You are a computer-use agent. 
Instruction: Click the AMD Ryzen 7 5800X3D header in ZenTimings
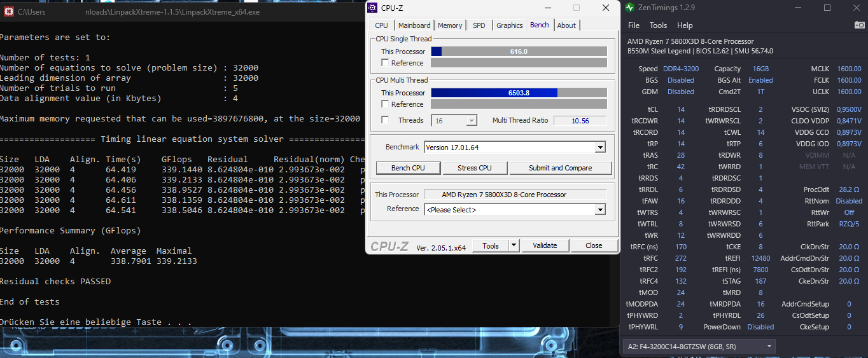690,41
